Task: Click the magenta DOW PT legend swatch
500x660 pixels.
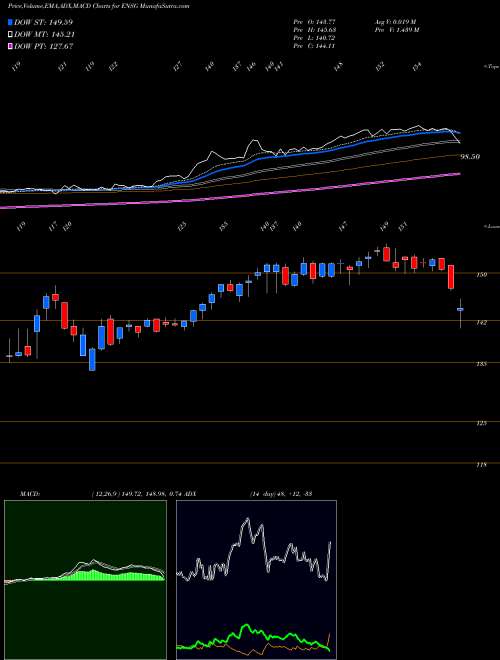Action: [11, 46]
